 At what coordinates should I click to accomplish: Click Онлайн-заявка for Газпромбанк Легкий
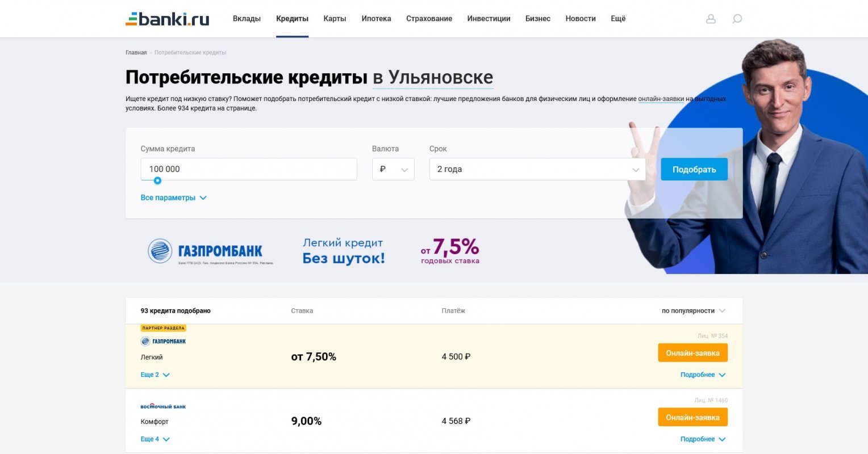click(x=692, y=353)
